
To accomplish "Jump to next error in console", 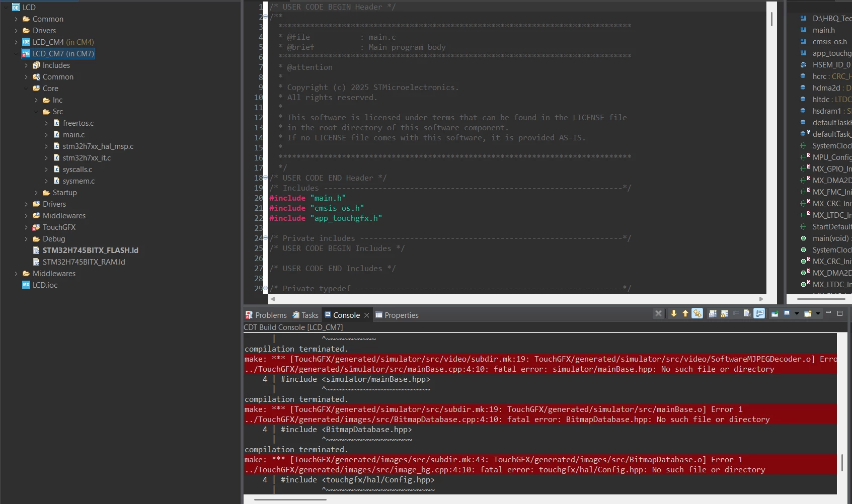I will tap(674, 313).
